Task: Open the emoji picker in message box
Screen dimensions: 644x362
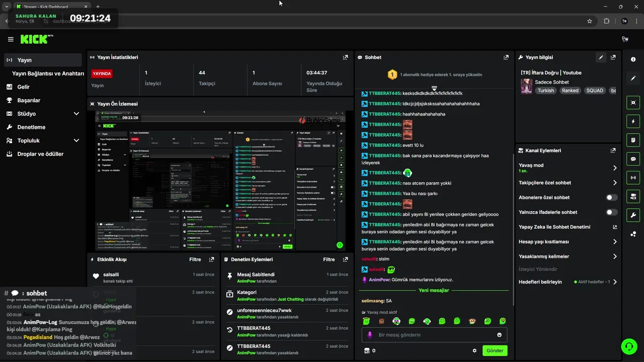Action: pos(499,335)
